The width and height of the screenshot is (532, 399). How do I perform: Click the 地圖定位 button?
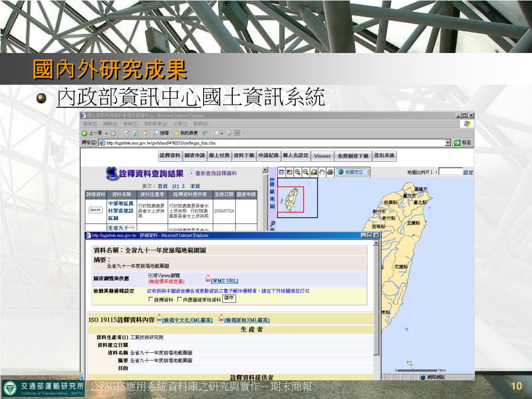(352, 172)
